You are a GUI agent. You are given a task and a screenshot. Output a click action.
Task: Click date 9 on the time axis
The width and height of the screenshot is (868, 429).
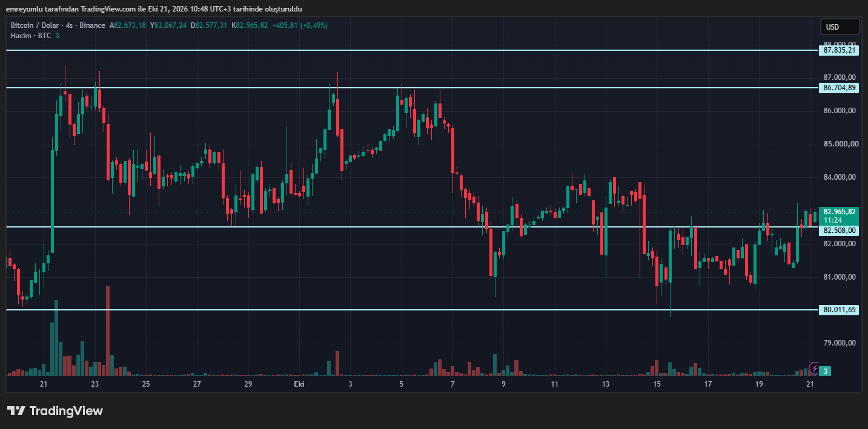(503, 384)
